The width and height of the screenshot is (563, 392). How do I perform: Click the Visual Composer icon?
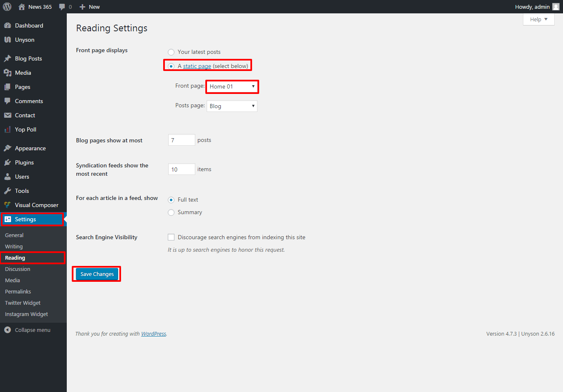click(8, 205)
